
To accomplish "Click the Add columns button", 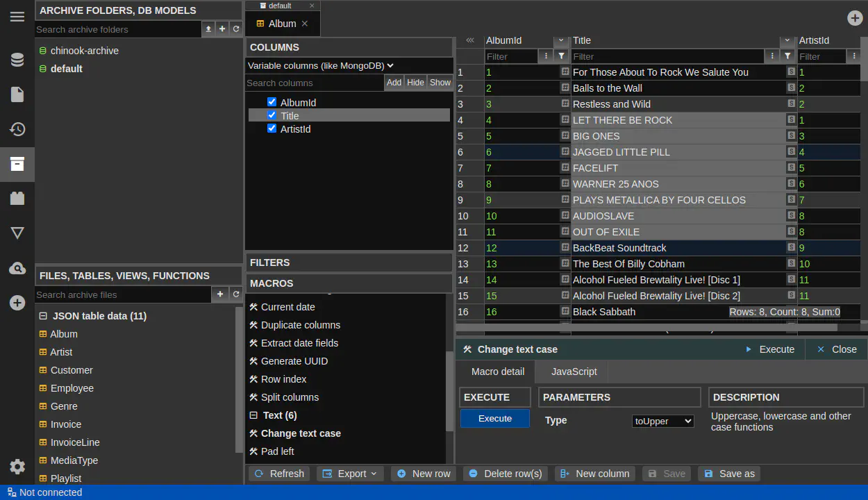I will (x=394, y=83).
